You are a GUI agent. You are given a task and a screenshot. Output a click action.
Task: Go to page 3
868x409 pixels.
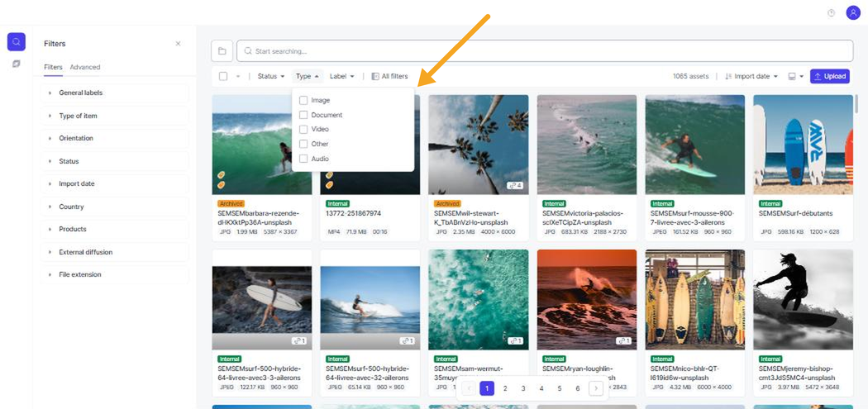[523, 388]
